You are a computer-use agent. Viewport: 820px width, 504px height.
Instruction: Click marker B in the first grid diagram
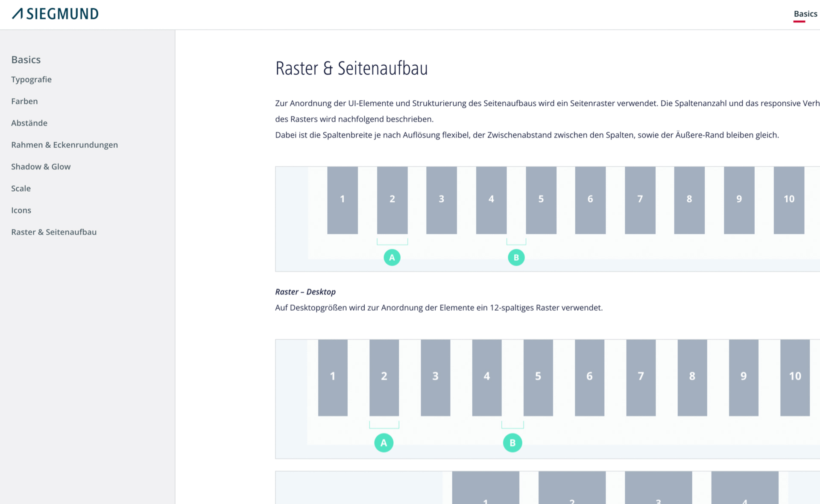516,257
